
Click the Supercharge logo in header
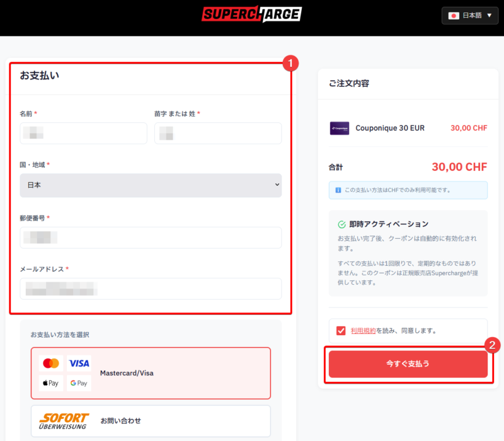point(251,14)
